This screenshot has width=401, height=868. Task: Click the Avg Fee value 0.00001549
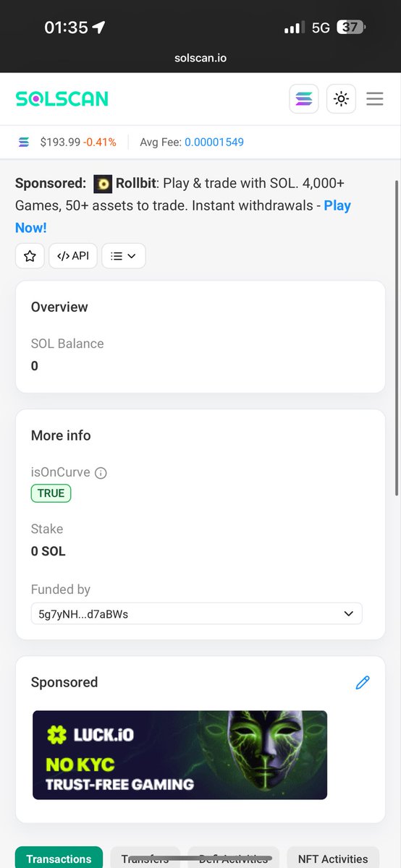tap(214, 142)
